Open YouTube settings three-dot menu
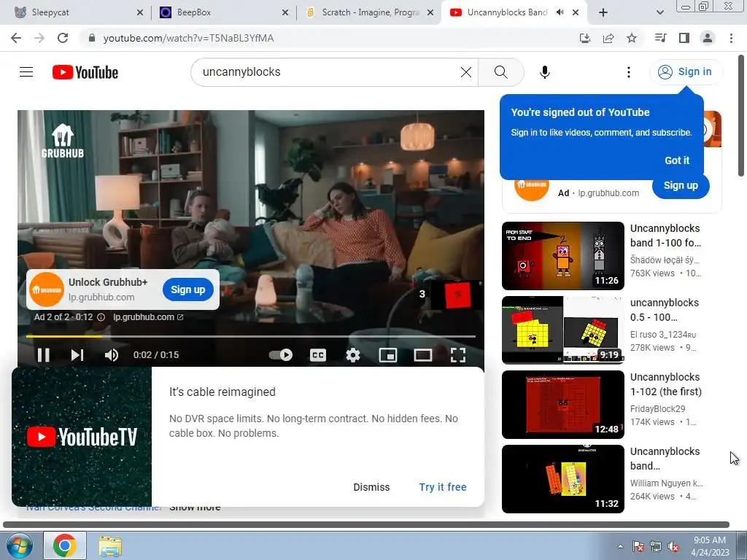 pyautogui.click(x=628, y=72)
